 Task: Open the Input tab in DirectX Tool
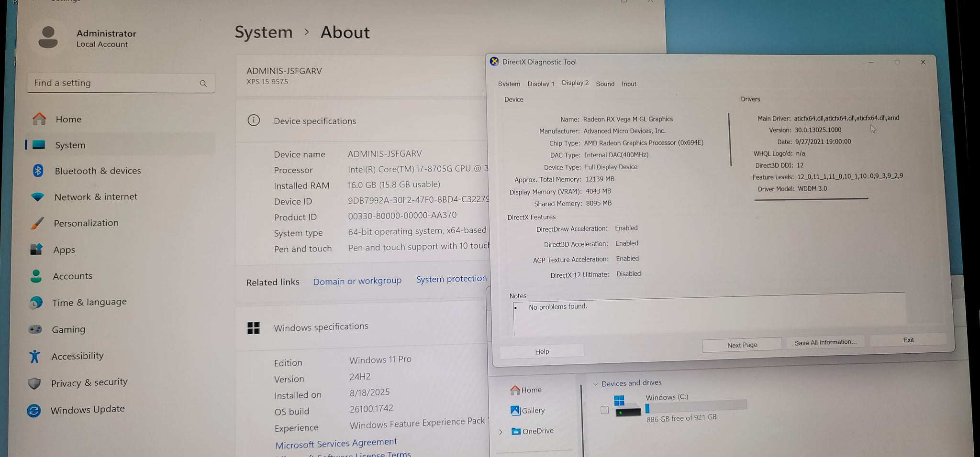click(x=629, y=84)
